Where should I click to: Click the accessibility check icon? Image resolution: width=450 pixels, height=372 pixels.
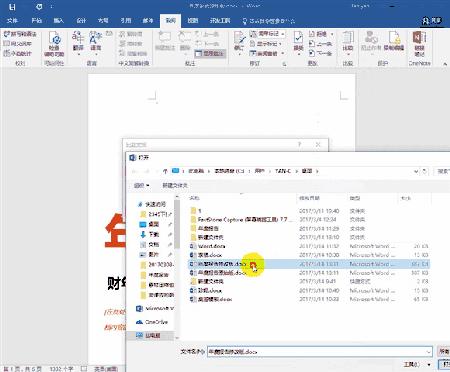(x=54, y=43)
